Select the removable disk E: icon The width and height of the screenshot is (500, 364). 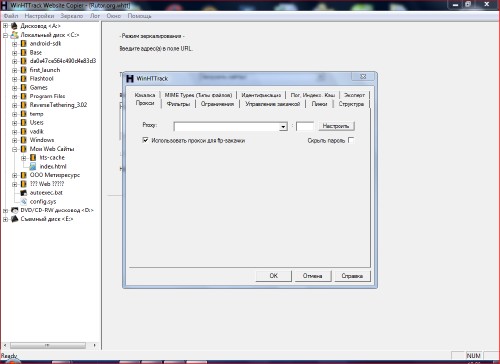click(15, 219)
